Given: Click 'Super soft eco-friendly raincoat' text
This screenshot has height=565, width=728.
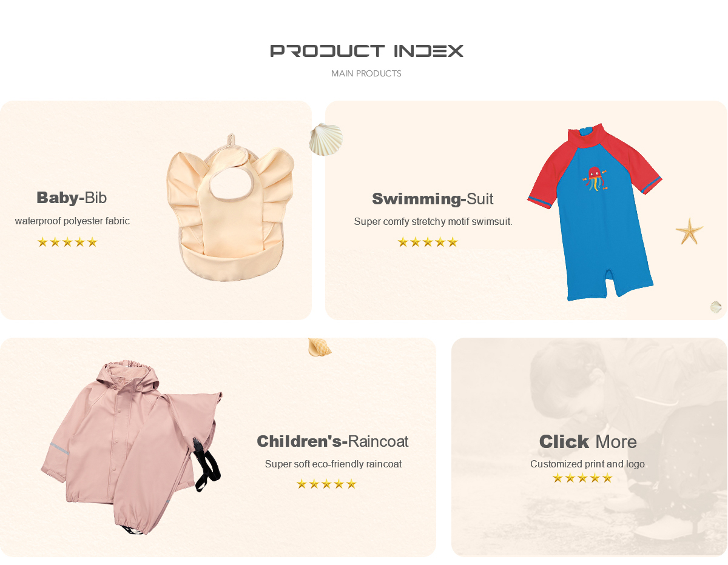Looking at the screenshot, I should (333, 464).
